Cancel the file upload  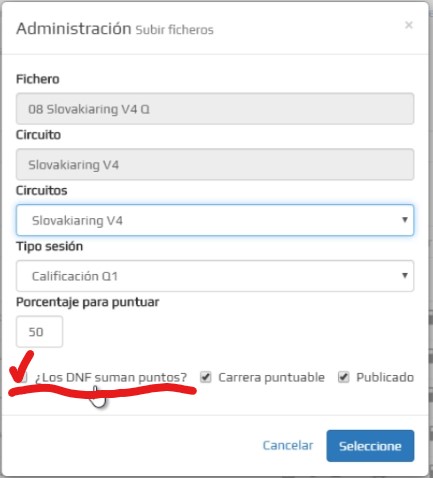coord(288,445)
